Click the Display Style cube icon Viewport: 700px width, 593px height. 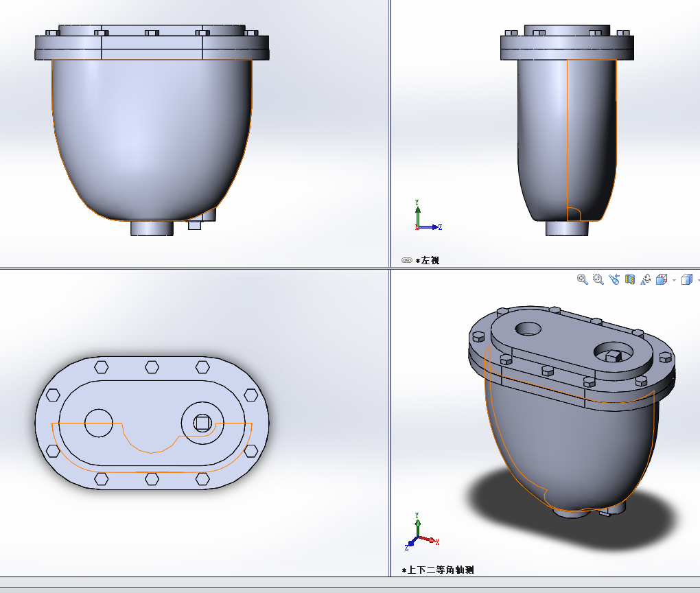(687, 279)
